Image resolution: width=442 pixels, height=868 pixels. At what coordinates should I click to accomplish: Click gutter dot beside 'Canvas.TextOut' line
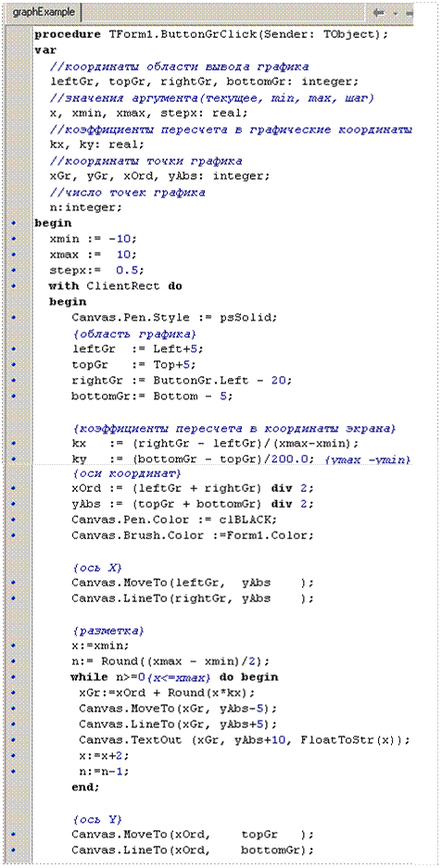pos(13,740)
